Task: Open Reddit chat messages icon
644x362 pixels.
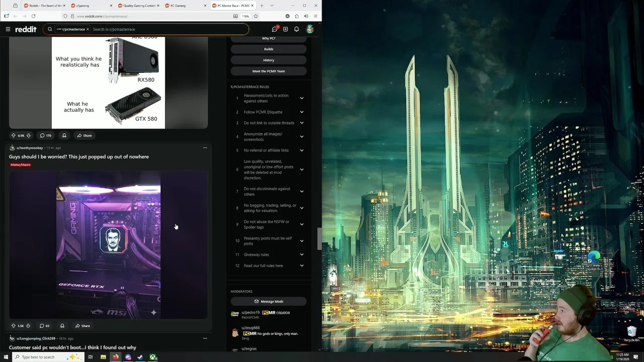Action: (x=274, y=29)
